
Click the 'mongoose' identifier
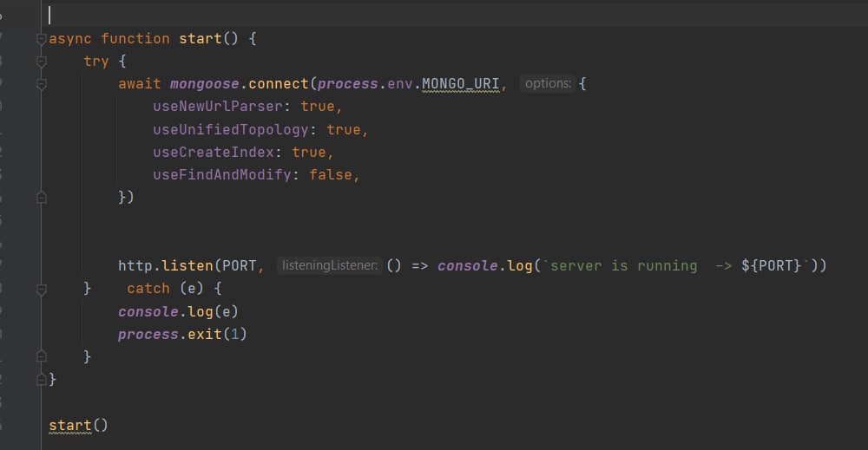(204, 84)
